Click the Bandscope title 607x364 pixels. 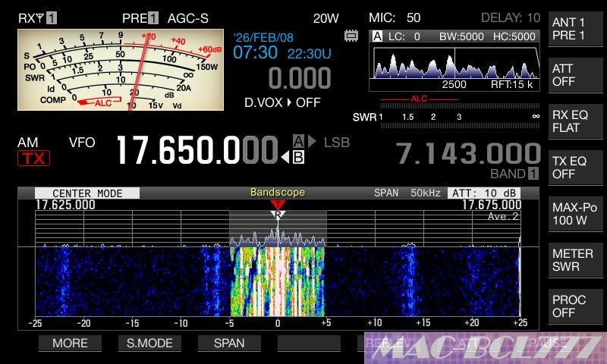(278, 193)
